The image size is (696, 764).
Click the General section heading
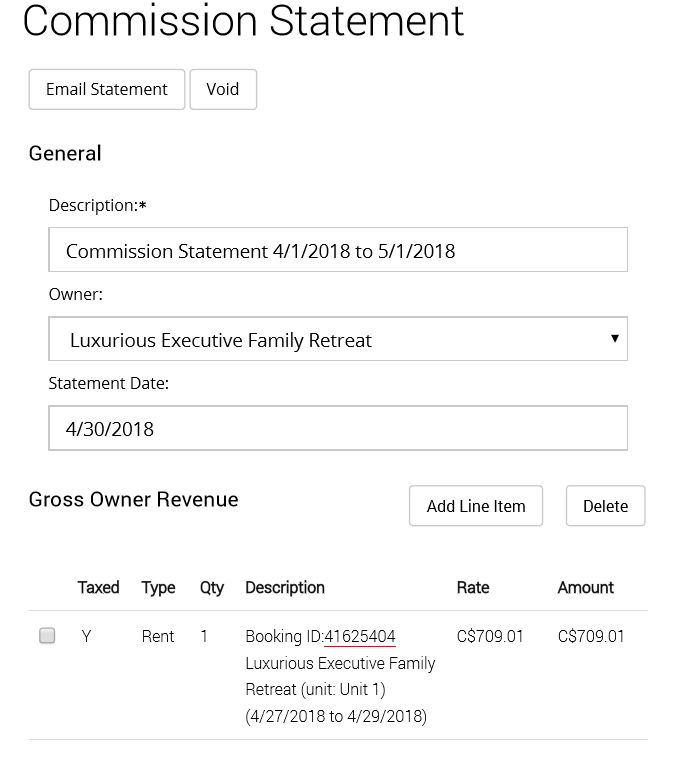click(65, 153)
